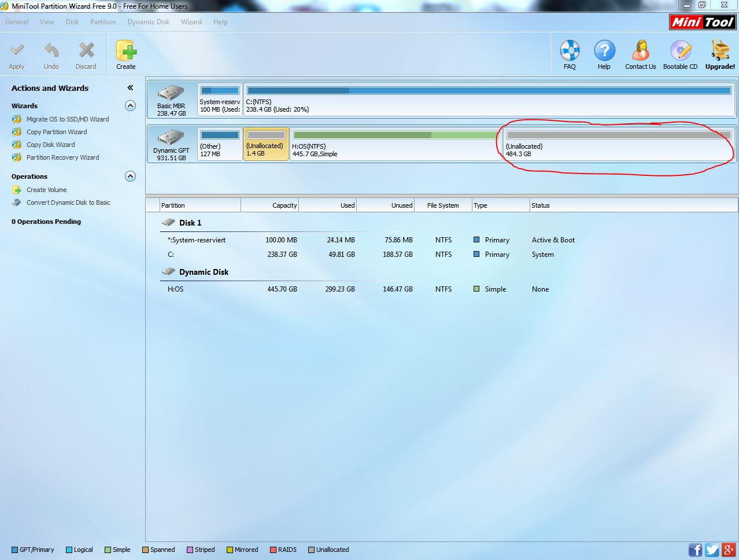Select the 484.3 GB Unallocated block
Screen dimensions: 739x560
coord(619,144)
